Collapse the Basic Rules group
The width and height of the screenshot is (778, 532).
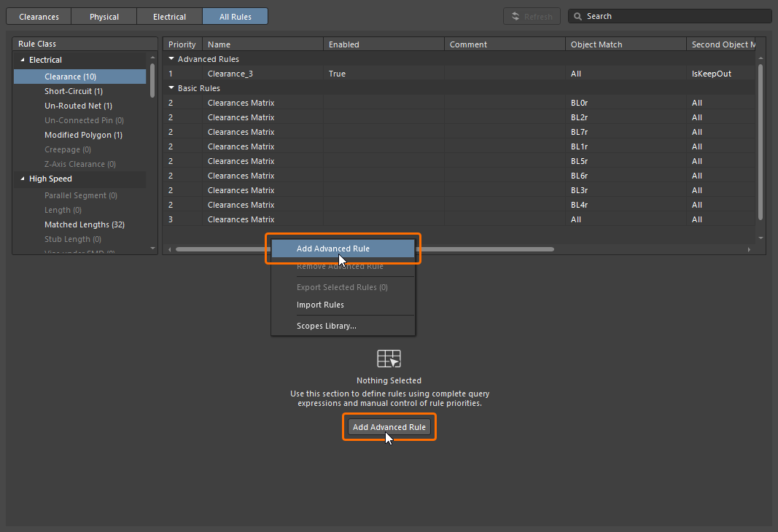pyautogui.click(x=171, y=88)
